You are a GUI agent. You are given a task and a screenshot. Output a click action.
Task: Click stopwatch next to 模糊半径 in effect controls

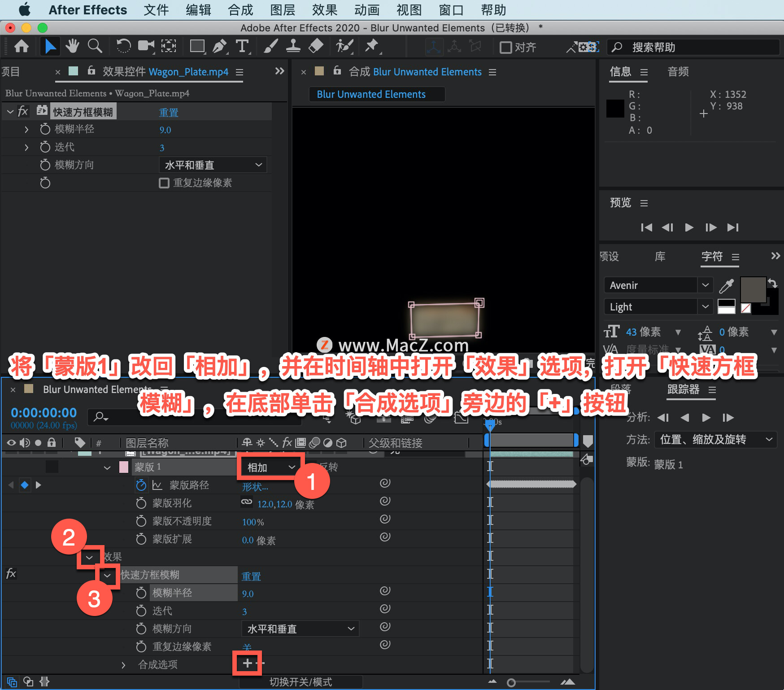tap(45, 129)
